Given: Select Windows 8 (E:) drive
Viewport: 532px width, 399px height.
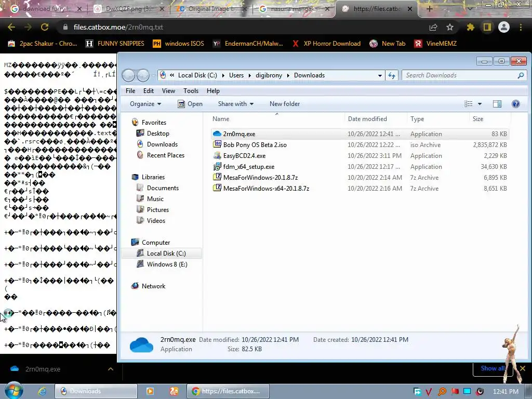Looking at the screenshot, I should pyautogui.click(x=167, y=264).
